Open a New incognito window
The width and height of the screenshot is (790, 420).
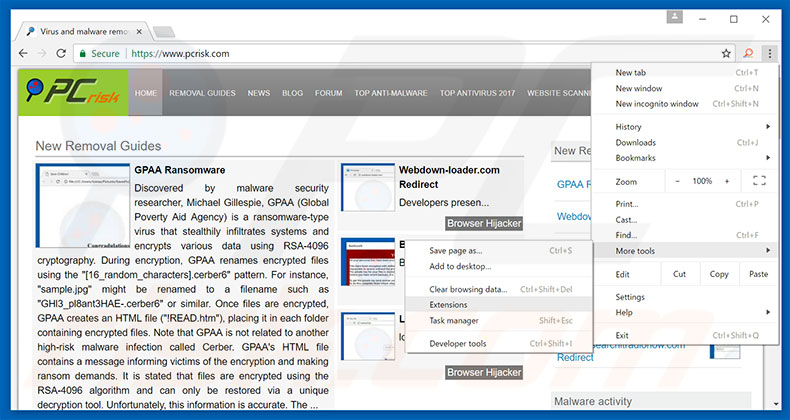686,104
